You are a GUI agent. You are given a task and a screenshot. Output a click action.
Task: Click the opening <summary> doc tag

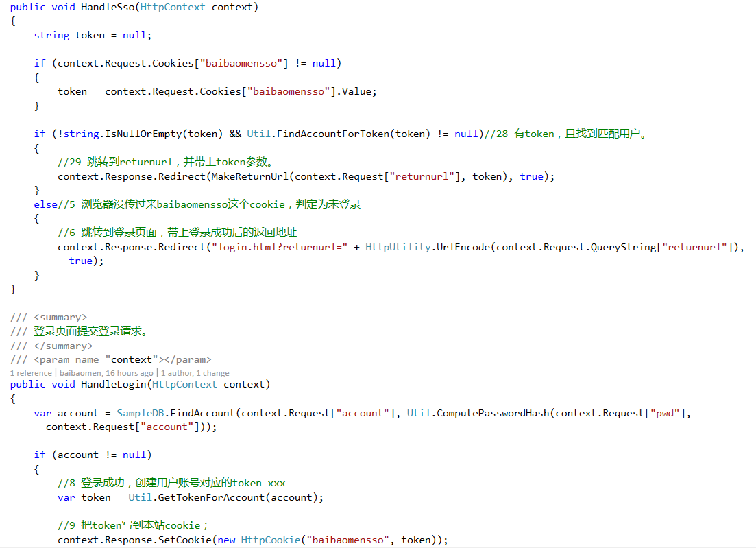point(60,318)
